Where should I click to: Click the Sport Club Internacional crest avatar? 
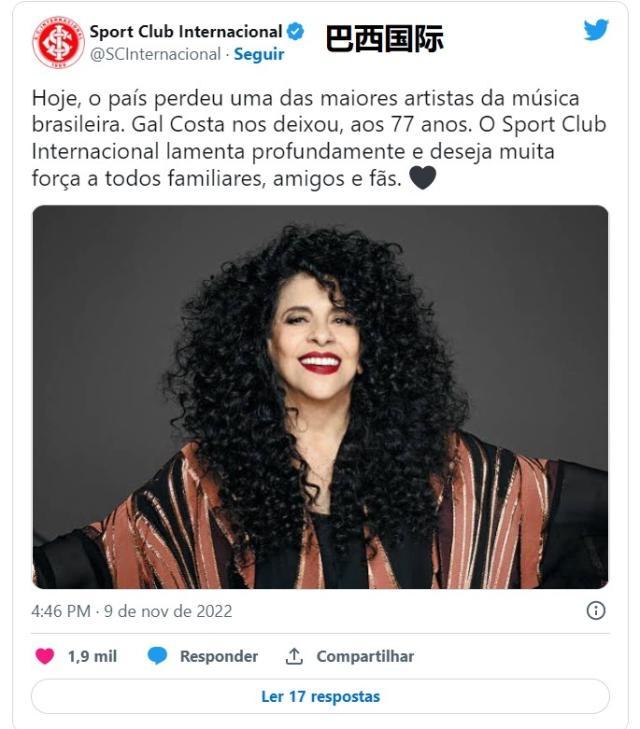[58, 42]
